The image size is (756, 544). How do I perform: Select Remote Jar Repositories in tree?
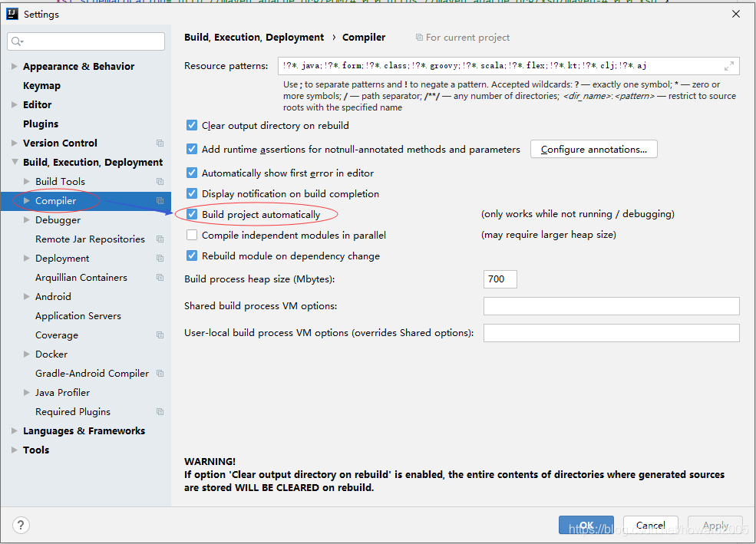coord(90,239)
